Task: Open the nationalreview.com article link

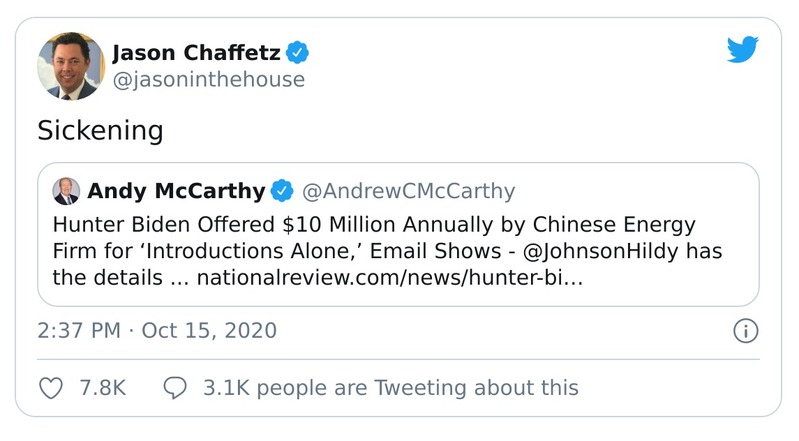Action: point(390,277)
